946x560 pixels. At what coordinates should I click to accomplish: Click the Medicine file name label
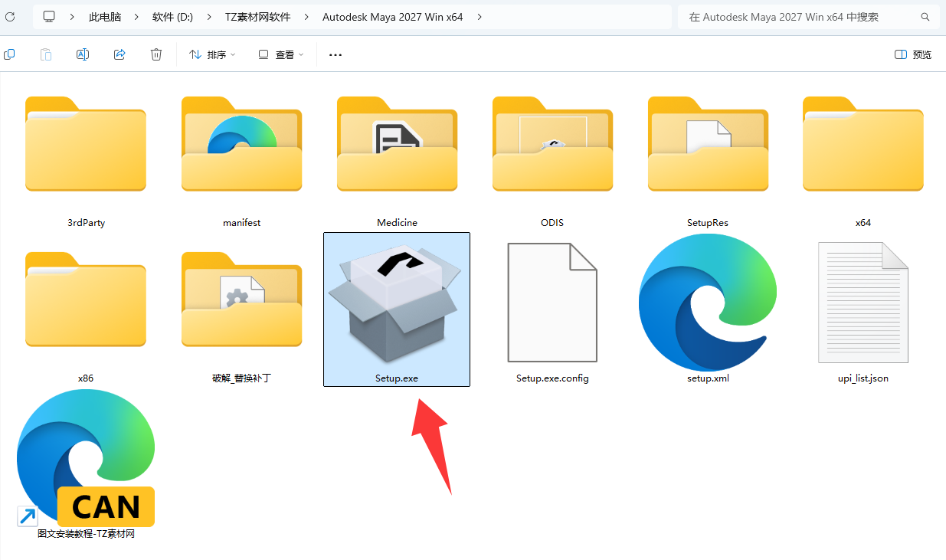[397, 223]
